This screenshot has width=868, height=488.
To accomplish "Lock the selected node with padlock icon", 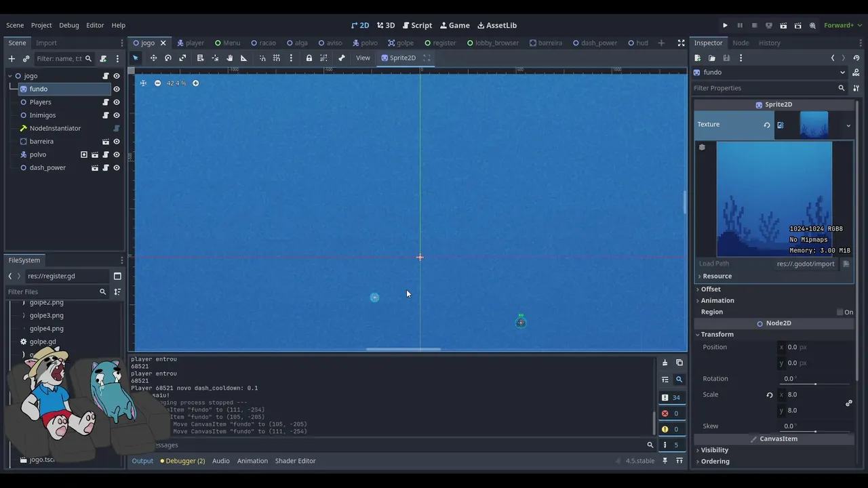I will [309, 58].
